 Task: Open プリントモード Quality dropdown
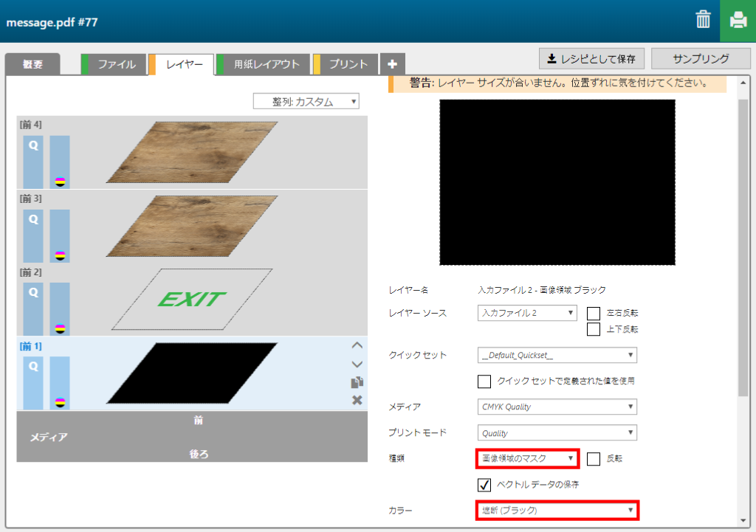coord(557,432)
